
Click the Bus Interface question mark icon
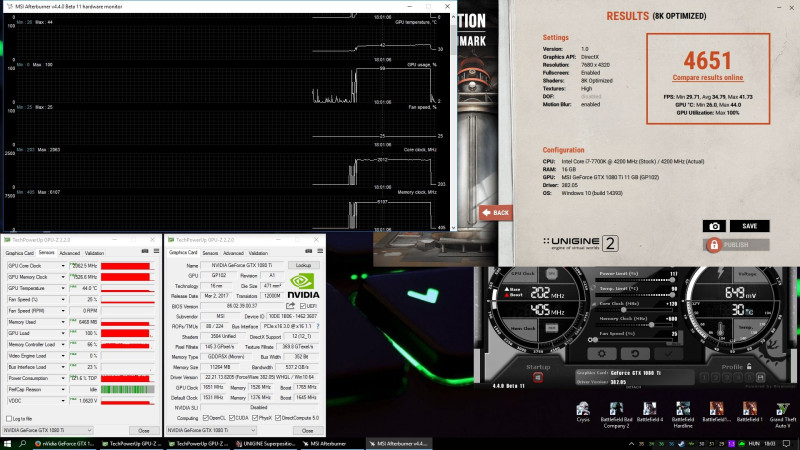(318, 326)
